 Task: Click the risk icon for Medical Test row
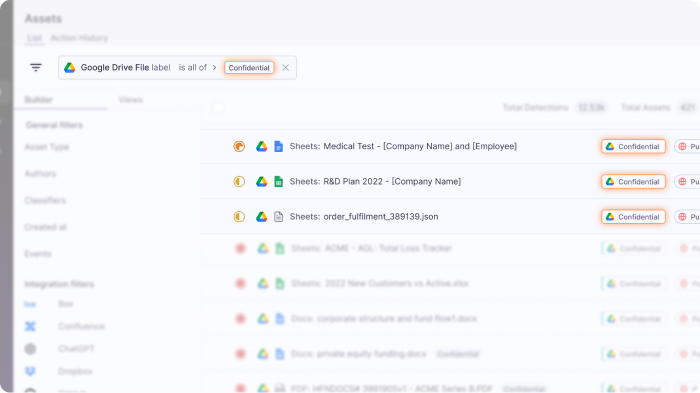point(239,146)
